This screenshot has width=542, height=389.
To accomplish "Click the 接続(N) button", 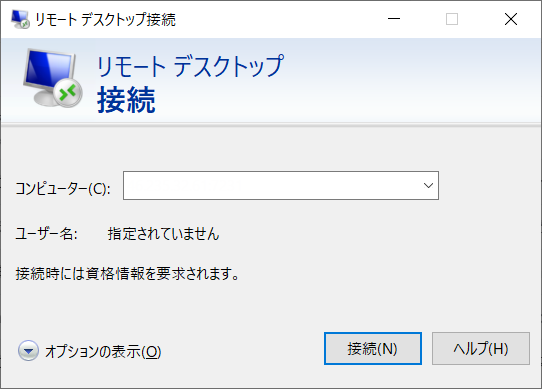I will point(373,349).
